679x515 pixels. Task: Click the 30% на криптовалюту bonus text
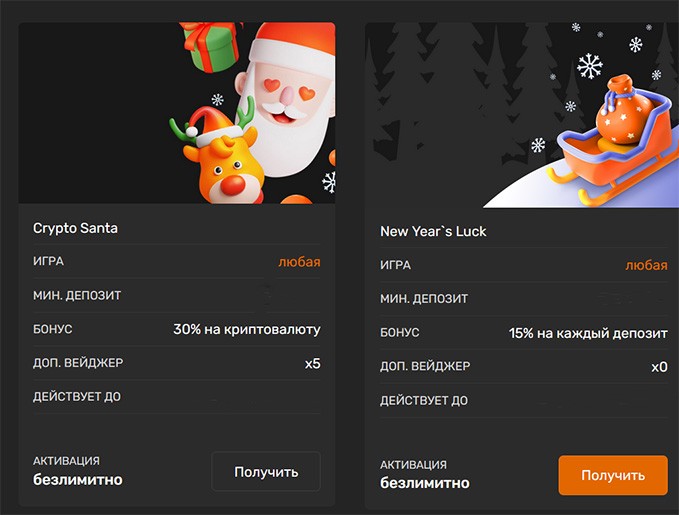[247, 329]
